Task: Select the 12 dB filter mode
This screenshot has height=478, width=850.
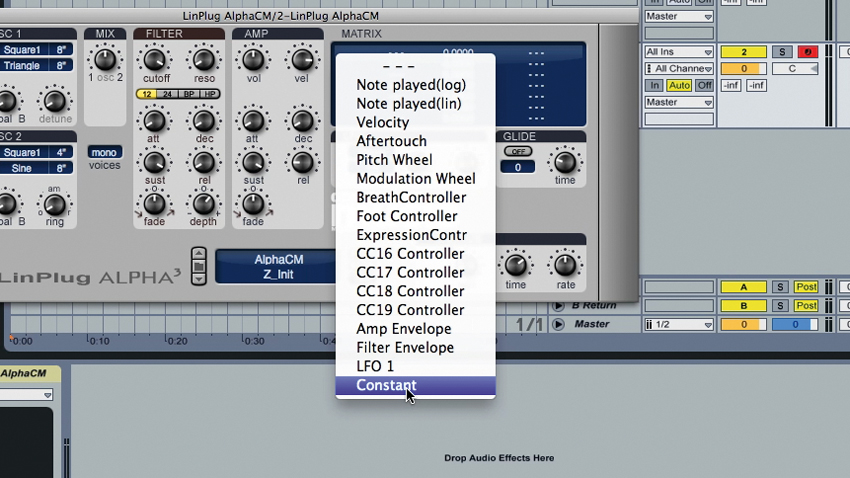Action: click(146, 94)
